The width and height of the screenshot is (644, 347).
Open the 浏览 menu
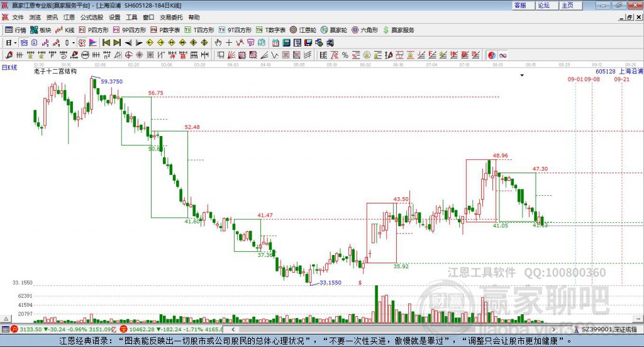(x=35, y=17)
